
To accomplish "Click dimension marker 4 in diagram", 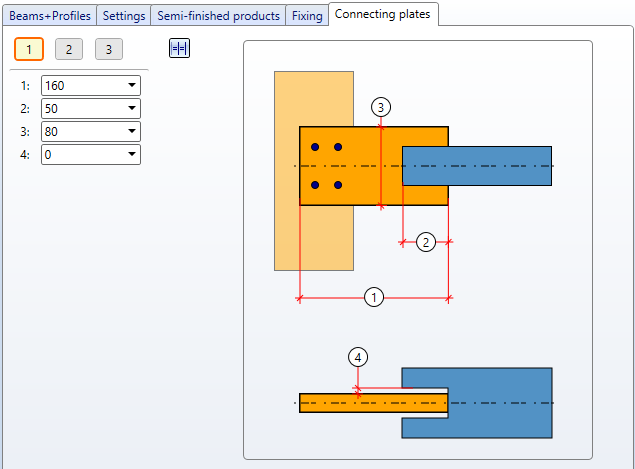I will coord(358,357).
